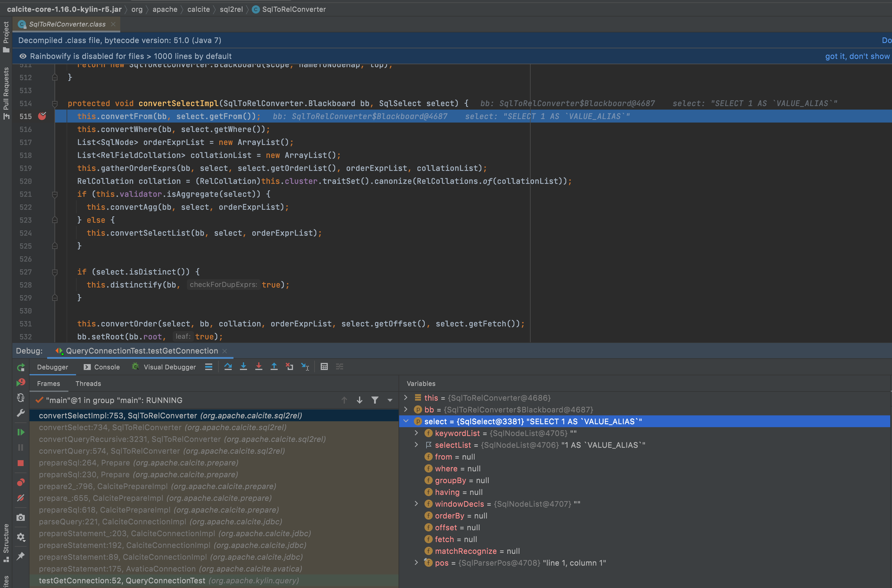Open the Threads tab
The width and height of the screenshot is (892, 588).
point(88,384)
